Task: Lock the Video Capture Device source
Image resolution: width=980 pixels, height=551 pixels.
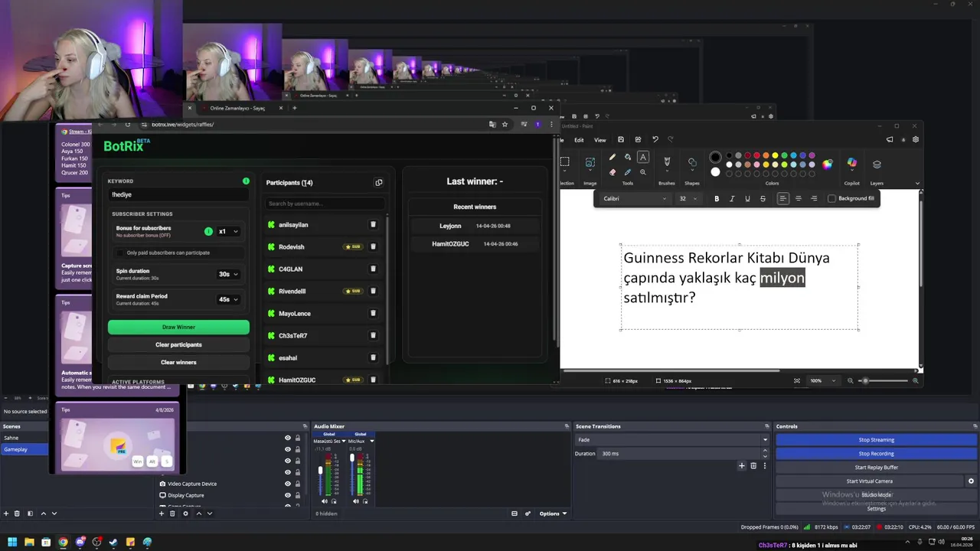Action: tap(298, 484)
